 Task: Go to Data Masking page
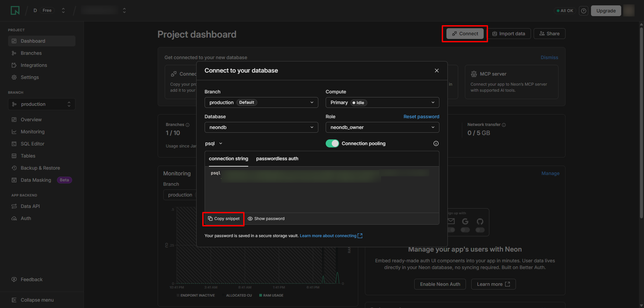36,180
